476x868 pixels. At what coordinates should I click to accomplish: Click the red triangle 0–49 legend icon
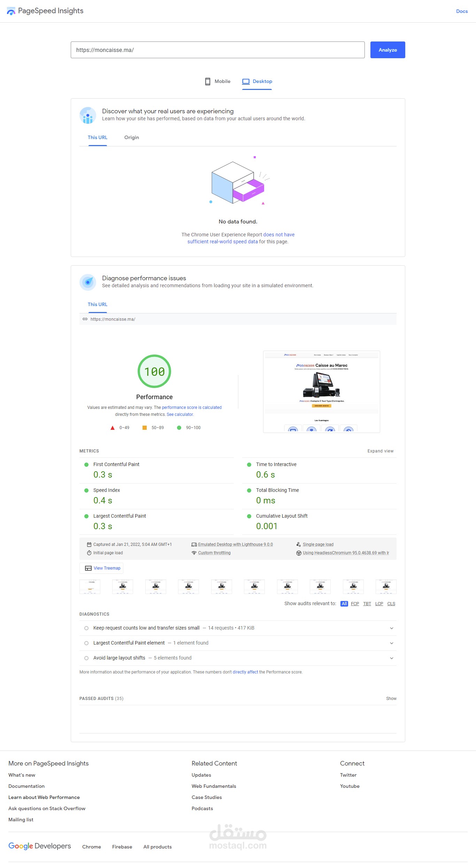point(113,428)
